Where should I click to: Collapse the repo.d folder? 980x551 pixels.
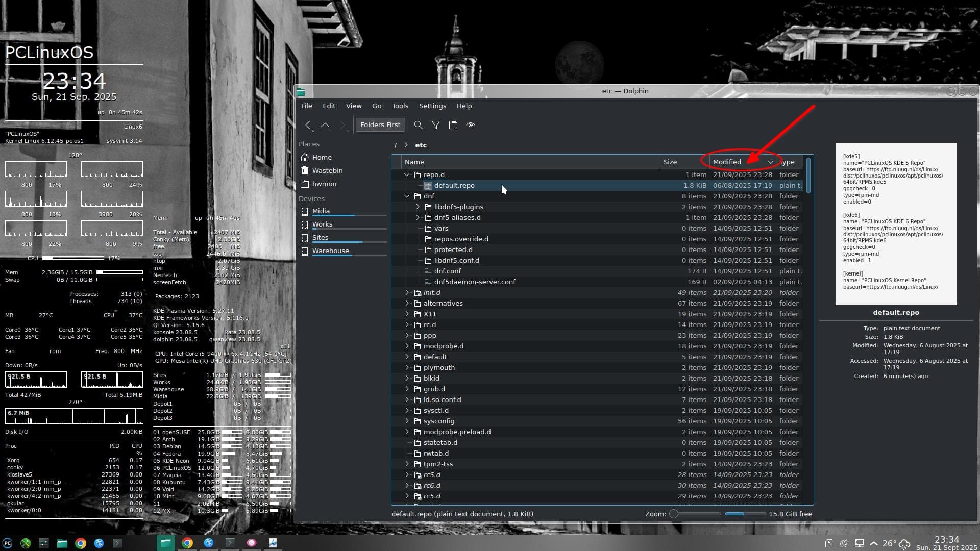407,175
